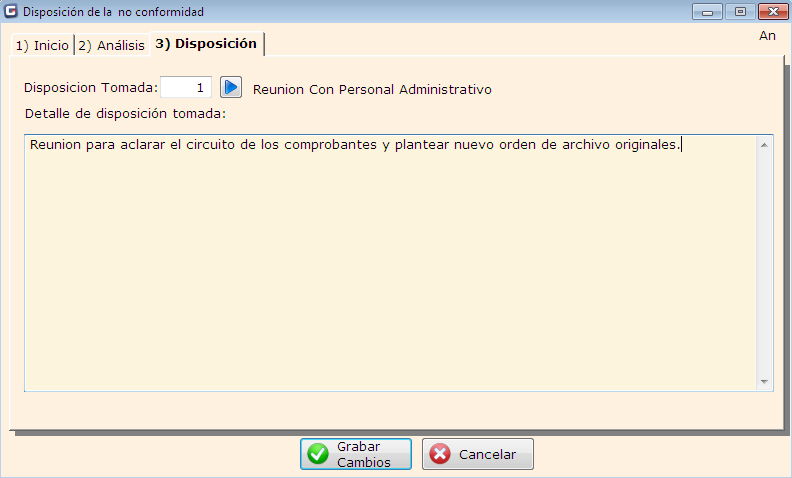Click the green checkmark icon
Viewport: 792px width, 478px height.
click(x=318, y=454)
